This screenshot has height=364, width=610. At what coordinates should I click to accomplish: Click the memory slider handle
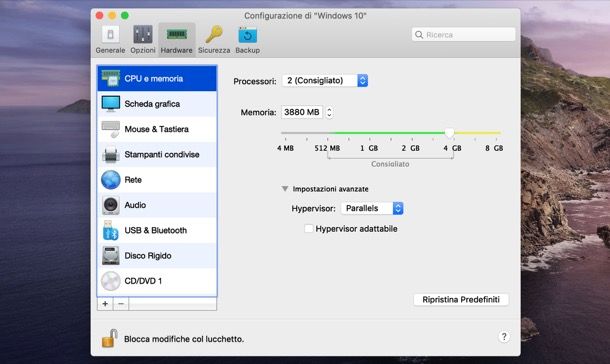point(449,133)
